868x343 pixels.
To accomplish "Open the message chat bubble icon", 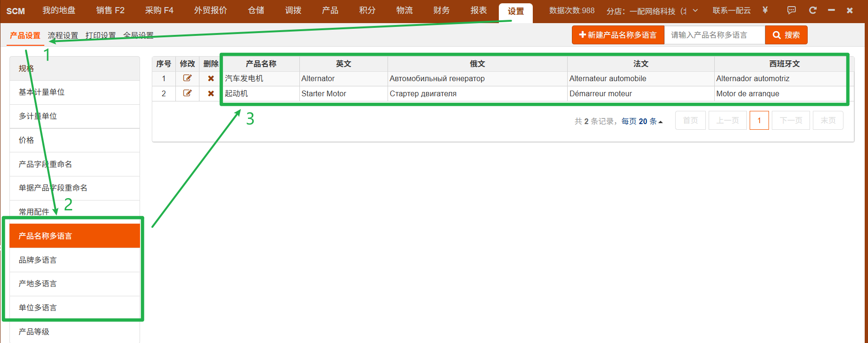I will 792,10.
